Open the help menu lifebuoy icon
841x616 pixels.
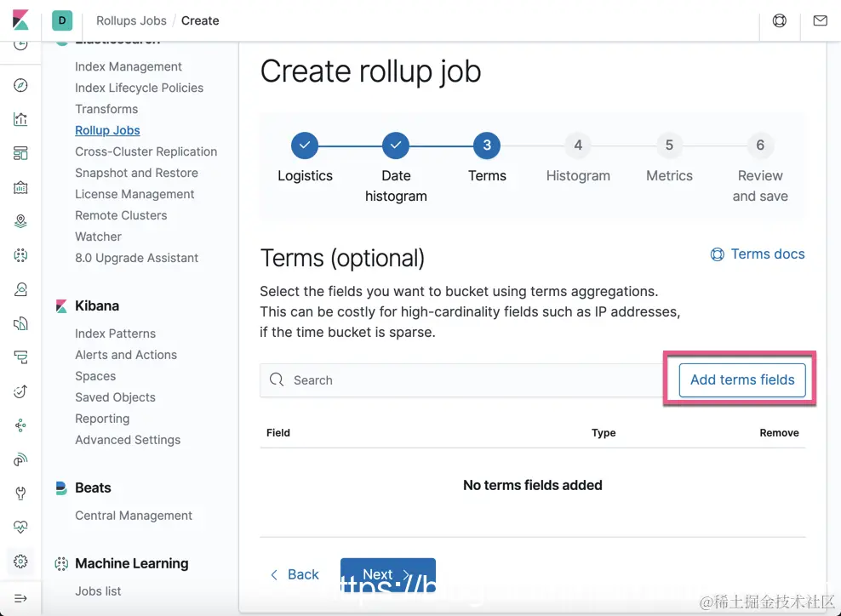pos(780,20)
